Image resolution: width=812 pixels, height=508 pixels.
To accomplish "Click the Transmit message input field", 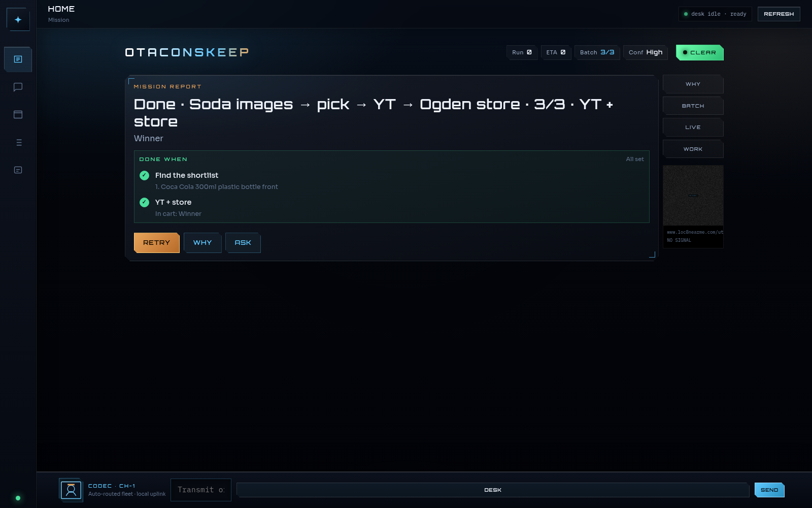I will [x=201, y=490].
